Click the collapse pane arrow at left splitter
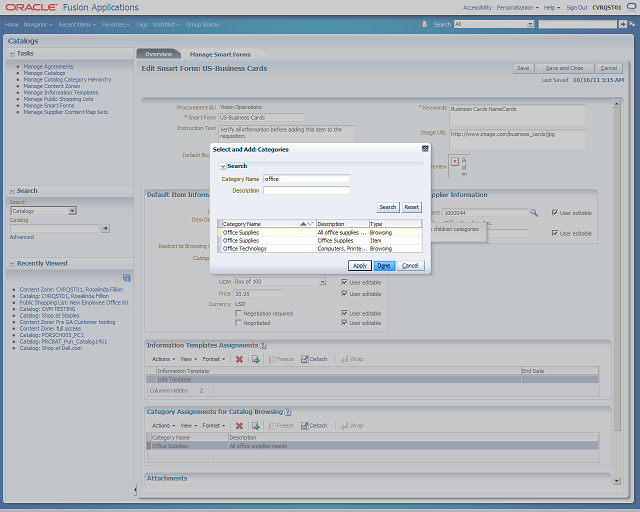The width and height of the screenshot is (640, 512). coord(135,490)
